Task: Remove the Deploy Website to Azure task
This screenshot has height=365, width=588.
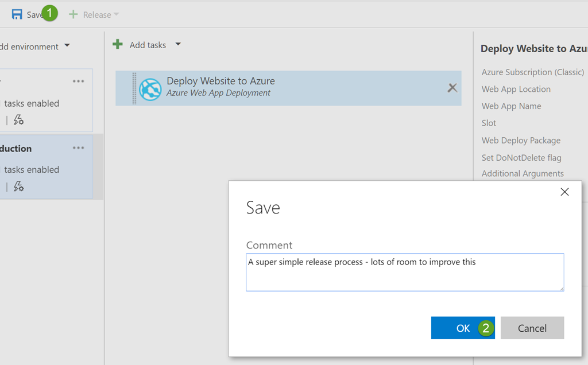Action: coord(452,88)
